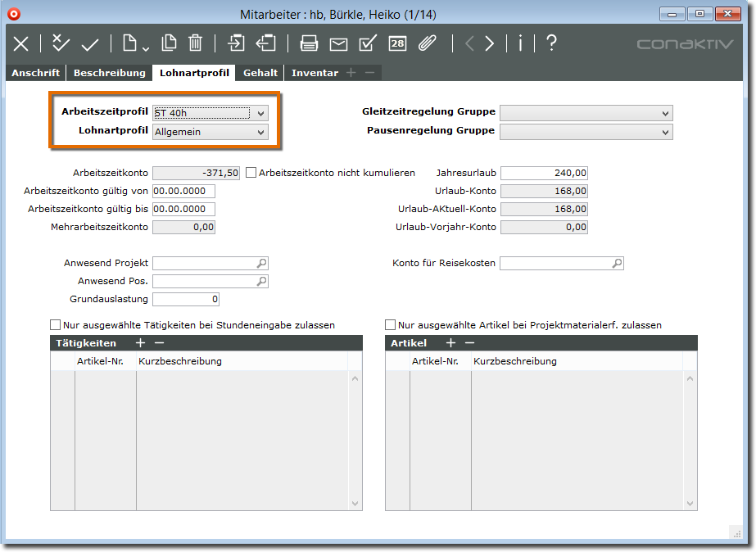Image resolution: width=756 pixels, height=552 pixels.
Task: Open Gleitzeitregelung Gruppe dropdown
Action: [665, 113]
